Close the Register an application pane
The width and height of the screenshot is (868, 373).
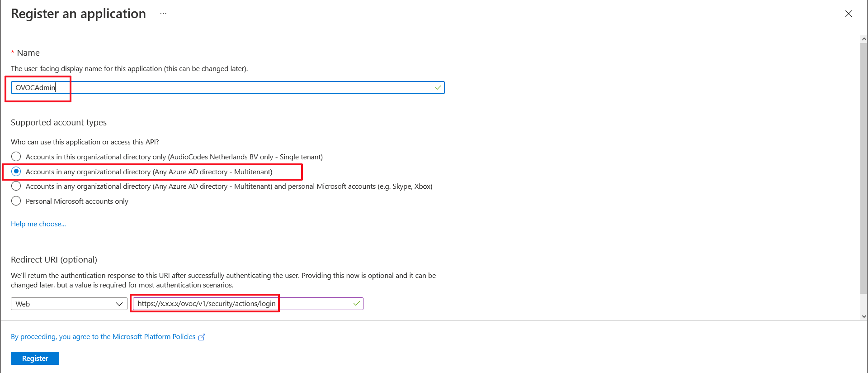[x=849, y=14]
